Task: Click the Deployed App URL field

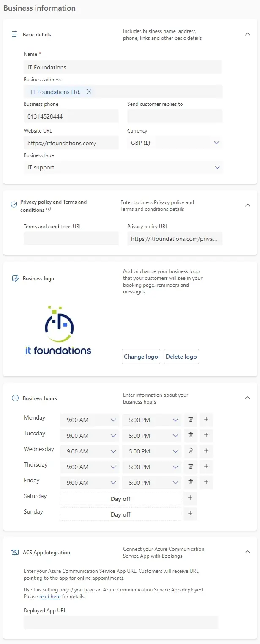Action: pyautogui.click(x=121, y=622)
